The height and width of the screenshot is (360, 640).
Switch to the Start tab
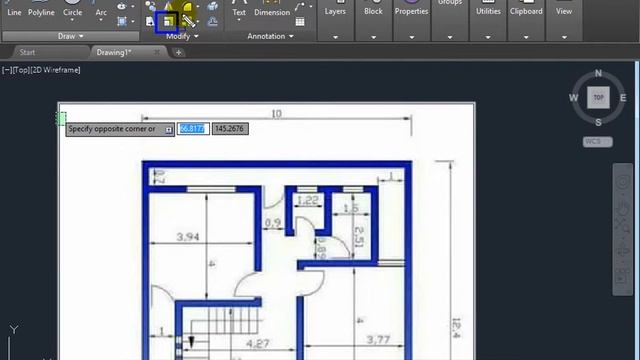[x=27, y=52]
